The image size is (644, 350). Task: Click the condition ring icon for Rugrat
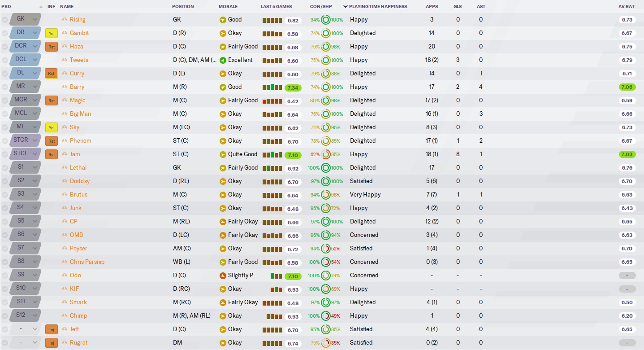tap(326, 343)
